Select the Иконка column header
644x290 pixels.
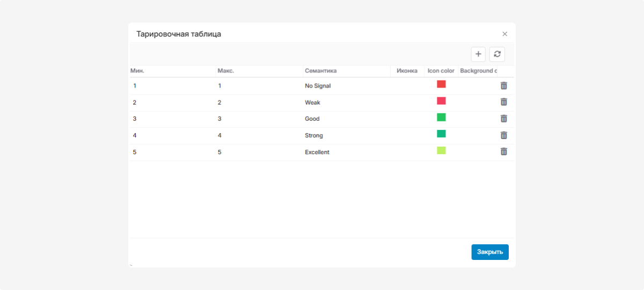[x=407, y=71]
